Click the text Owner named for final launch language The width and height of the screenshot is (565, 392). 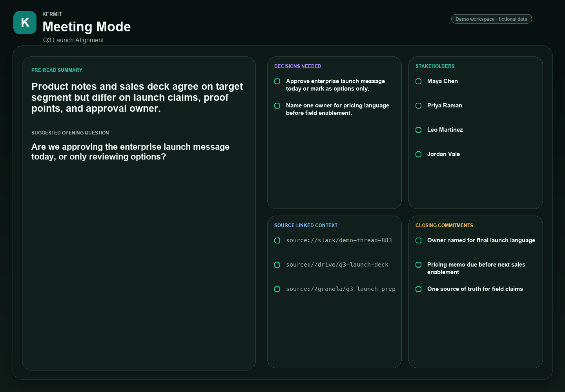[x=481, y=240]
